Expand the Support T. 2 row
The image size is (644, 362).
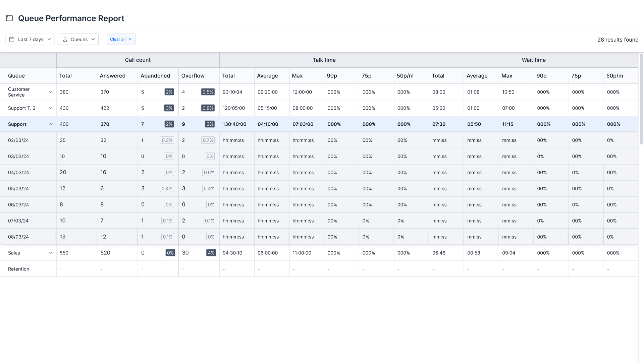click(51, 108)
